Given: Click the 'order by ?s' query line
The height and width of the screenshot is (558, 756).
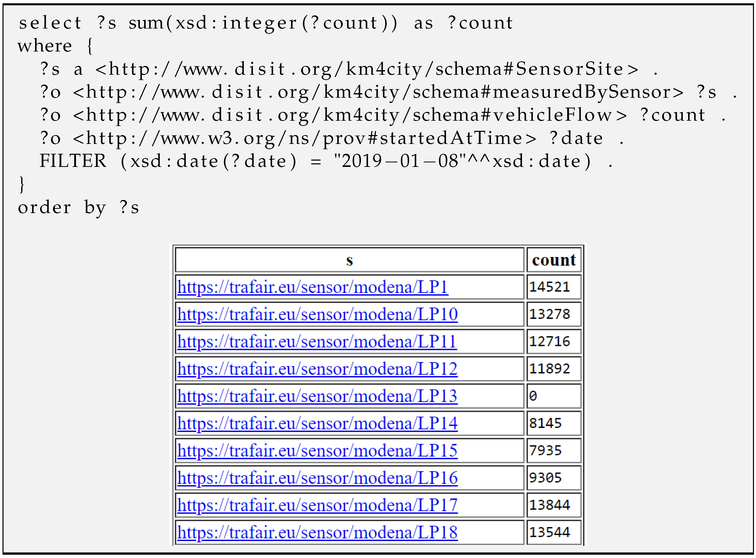Looking at the screenshot, I should 78,208.
